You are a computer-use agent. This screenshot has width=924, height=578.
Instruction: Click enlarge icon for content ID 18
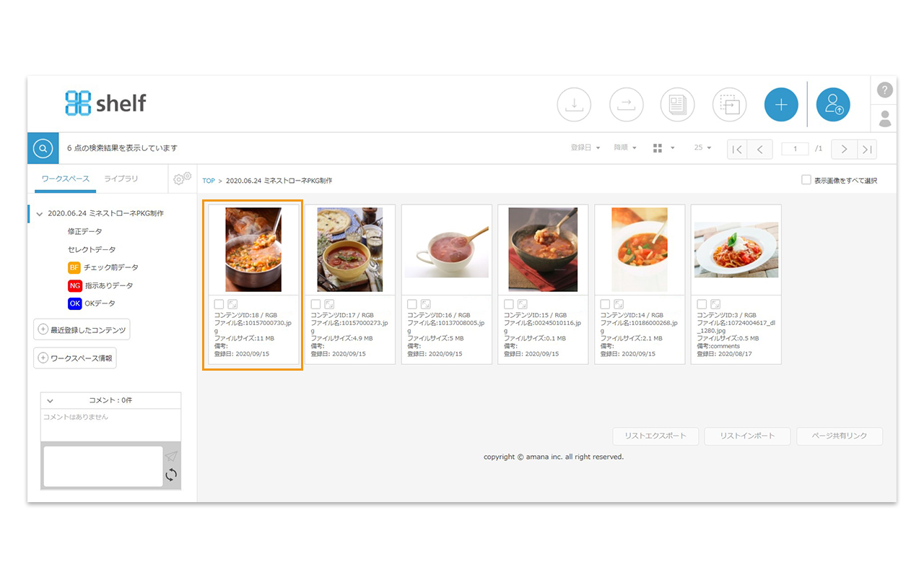[232, 304]
